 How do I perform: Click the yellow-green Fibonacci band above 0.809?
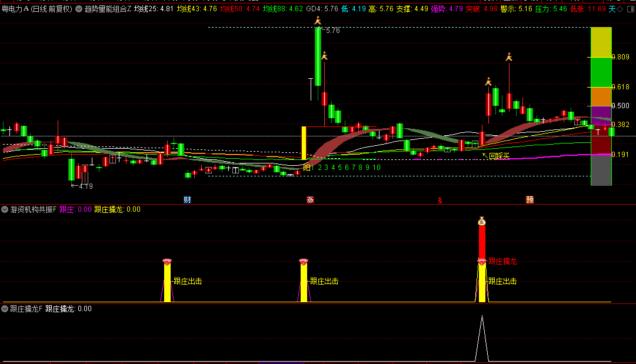pos(601,42)
